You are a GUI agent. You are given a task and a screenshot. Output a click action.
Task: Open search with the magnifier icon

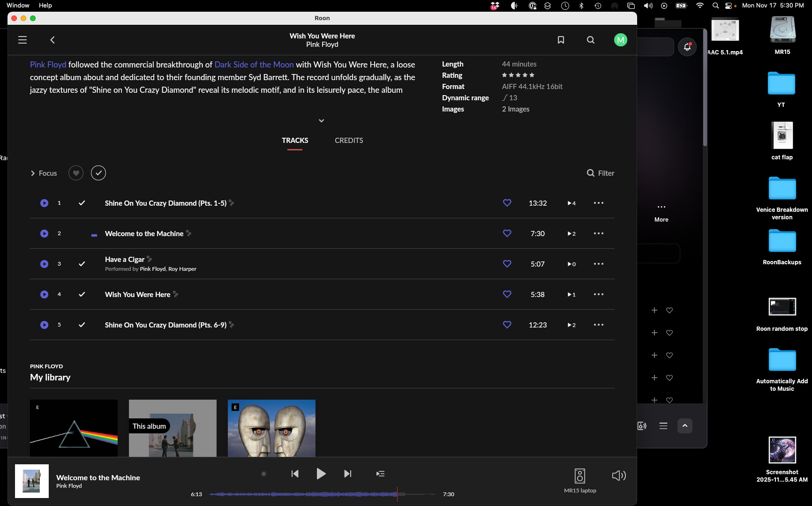(x=591, y=40)
